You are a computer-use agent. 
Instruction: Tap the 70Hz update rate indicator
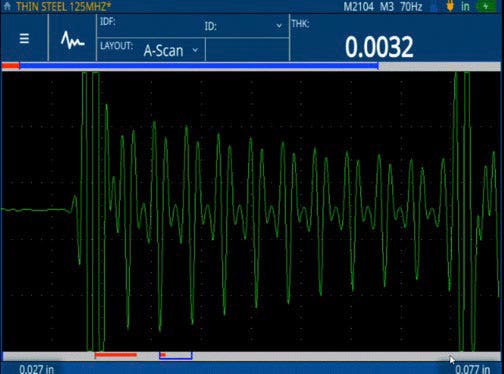coord(411,6)
